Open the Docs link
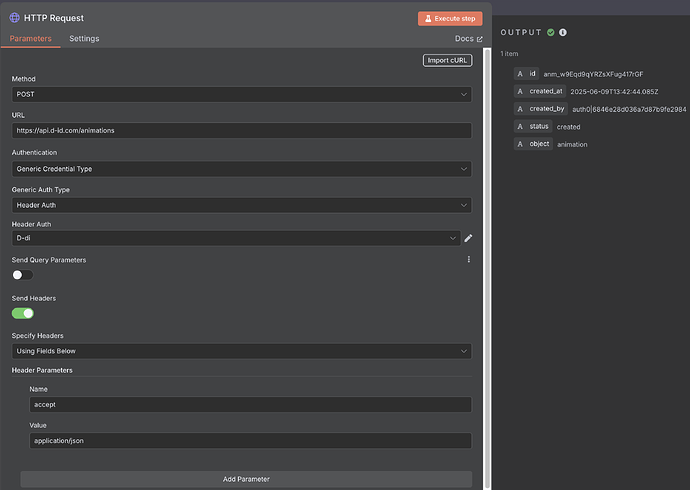The height and width of the screenshot is (490, 690). point(469,39)
